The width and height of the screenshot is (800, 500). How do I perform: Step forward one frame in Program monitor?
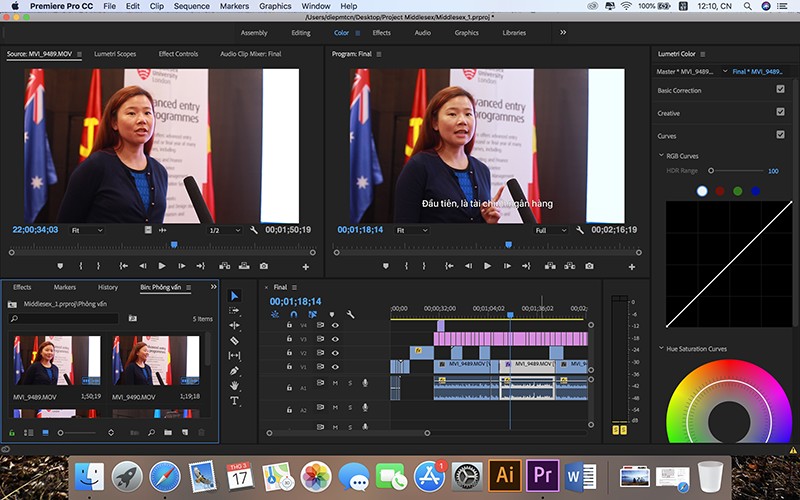tap(507, 266)
